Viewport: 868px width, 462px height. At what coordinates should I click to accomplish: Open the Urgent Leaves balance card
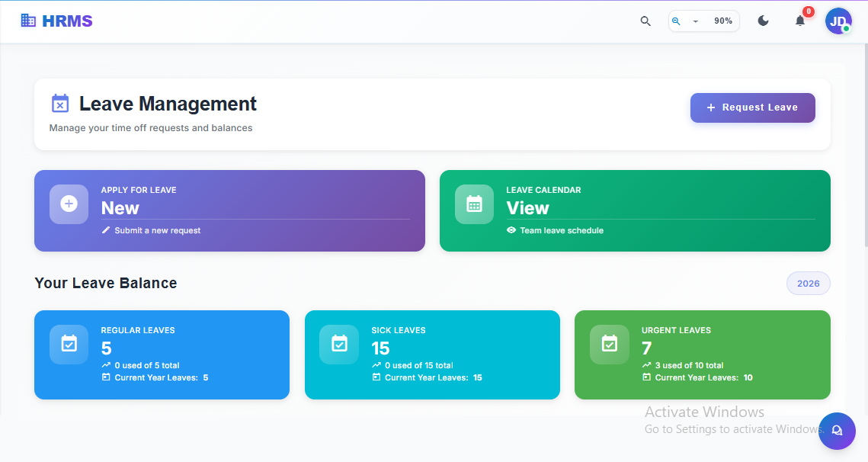click(703, 355)
